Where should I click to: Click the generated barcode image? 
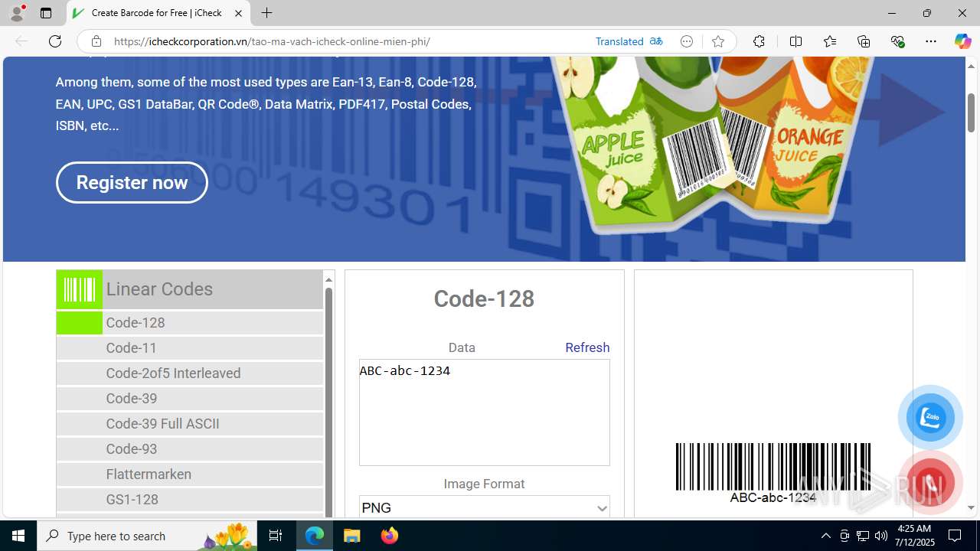pos(773,473)
